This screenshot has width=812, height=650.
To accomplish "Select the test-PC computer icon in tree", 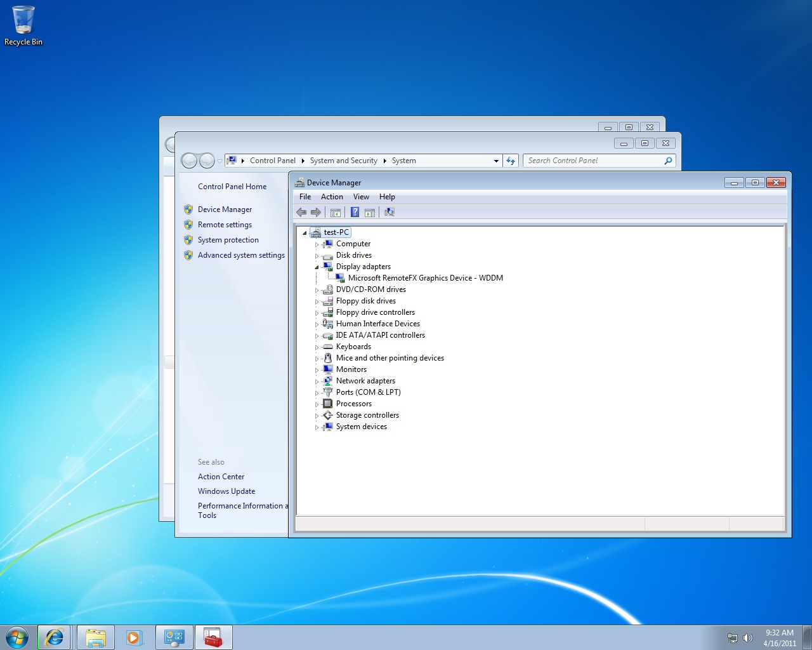I will [x=315, y=232].
